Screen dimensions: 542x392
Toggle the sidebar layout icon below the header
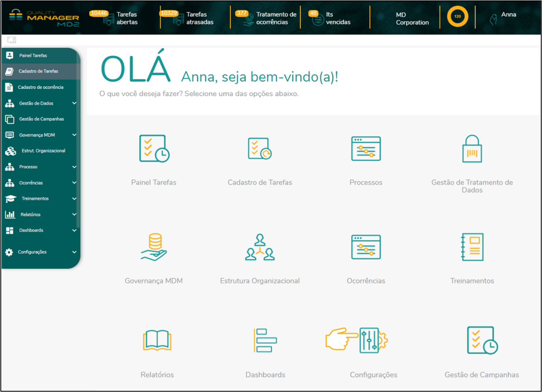click(12, 40)
